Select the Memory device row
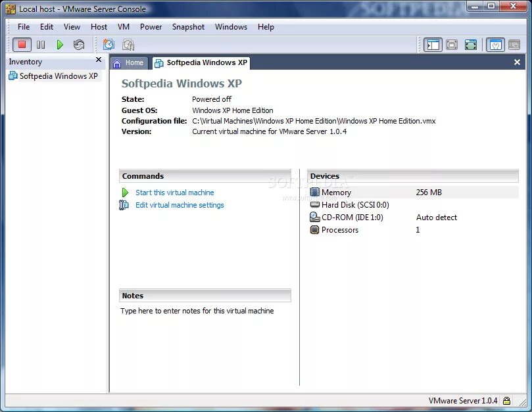 tap(413, 193)
